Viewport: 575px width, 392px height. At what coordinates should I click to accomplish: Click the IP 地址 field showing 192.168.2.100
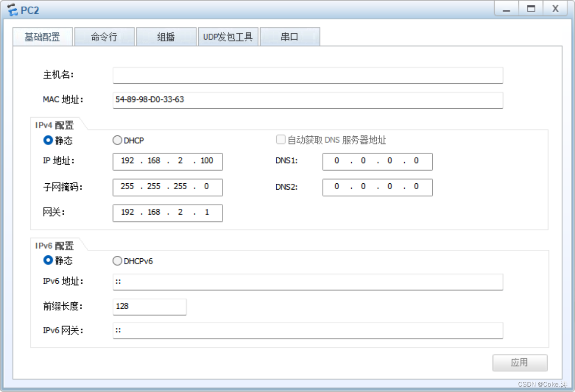point(167,162)
